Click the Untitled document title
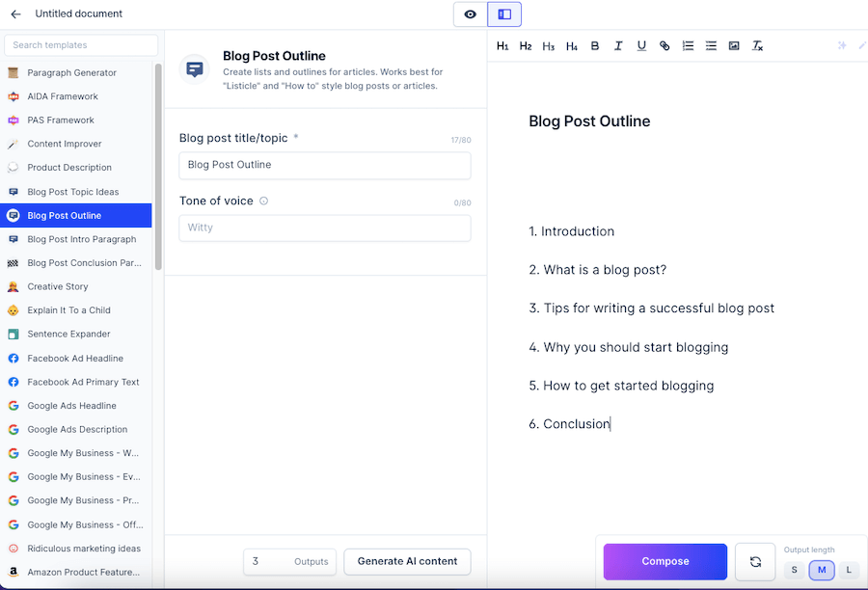 pos(79,13)
